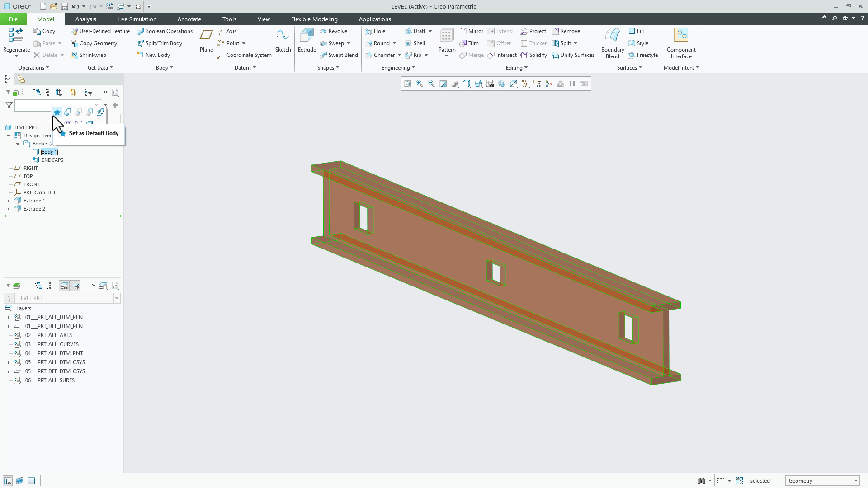
Task: Open the Analysis ribbon tab
Action: tap(85, 19)
